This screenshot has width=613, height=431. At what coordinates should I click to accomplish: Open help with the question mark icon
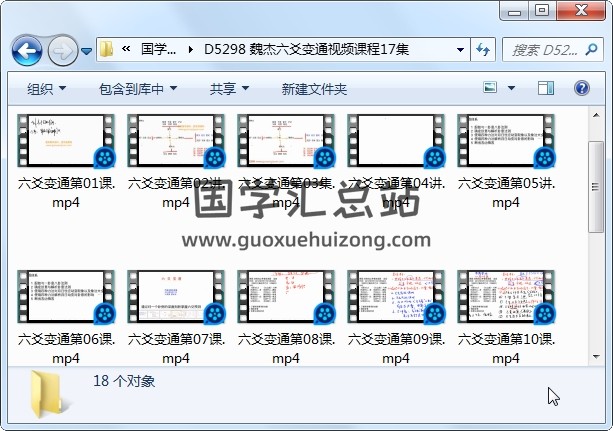click(x=581, y=88)
